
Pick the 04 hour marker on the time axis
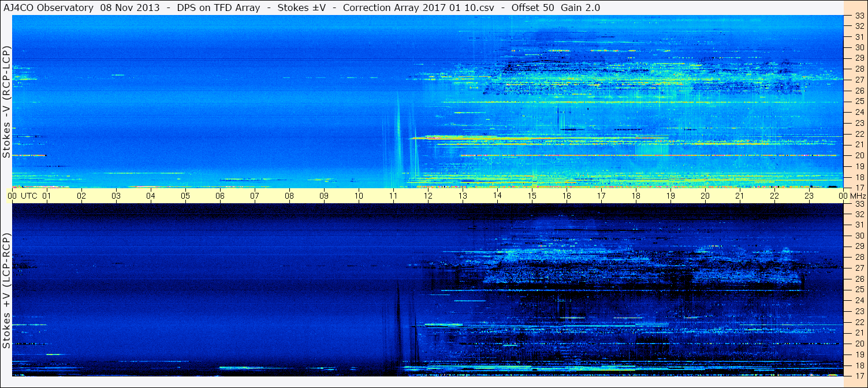[x=151, y=196]
